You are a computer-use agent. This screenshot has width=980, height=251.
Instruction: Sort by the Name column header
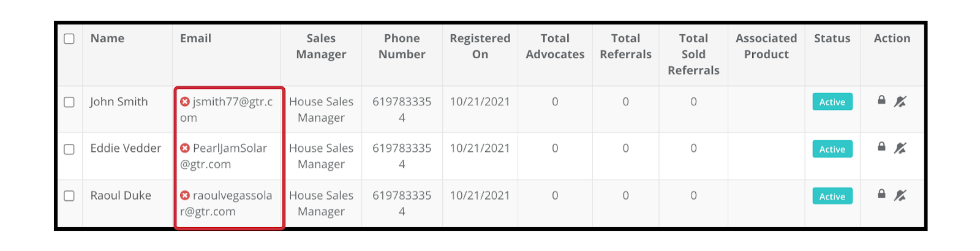pyautogui.click(x=107, y=39)
